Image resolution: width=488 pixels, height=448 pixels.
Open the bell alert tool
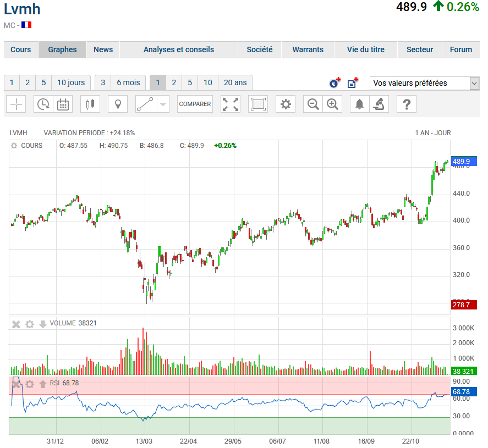[359, 104]
